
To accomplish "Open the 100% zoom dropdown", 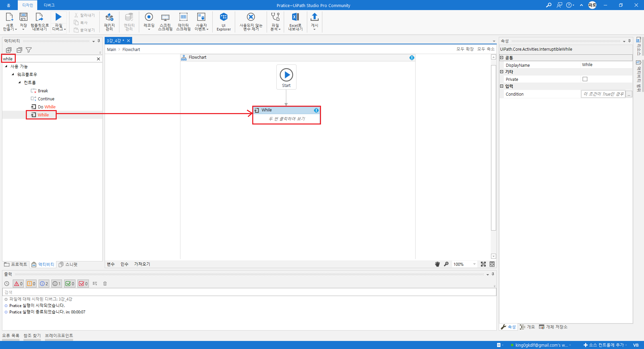I will (x=474, y=264).
